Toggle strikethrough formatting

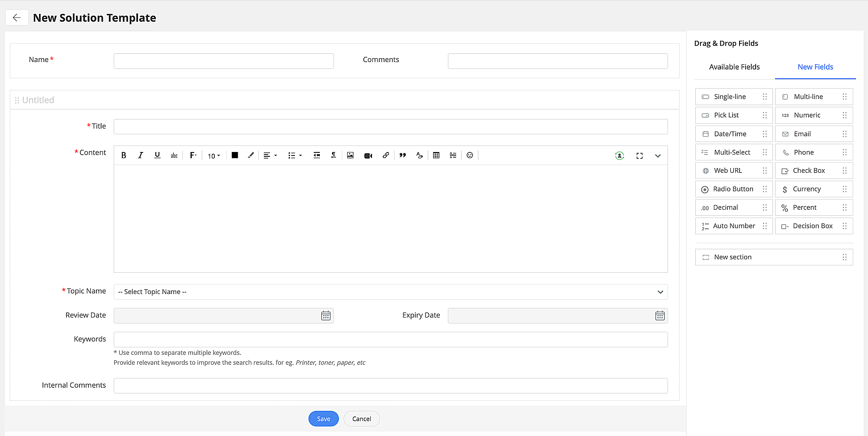pyautogui.click(x=174, y=155)
